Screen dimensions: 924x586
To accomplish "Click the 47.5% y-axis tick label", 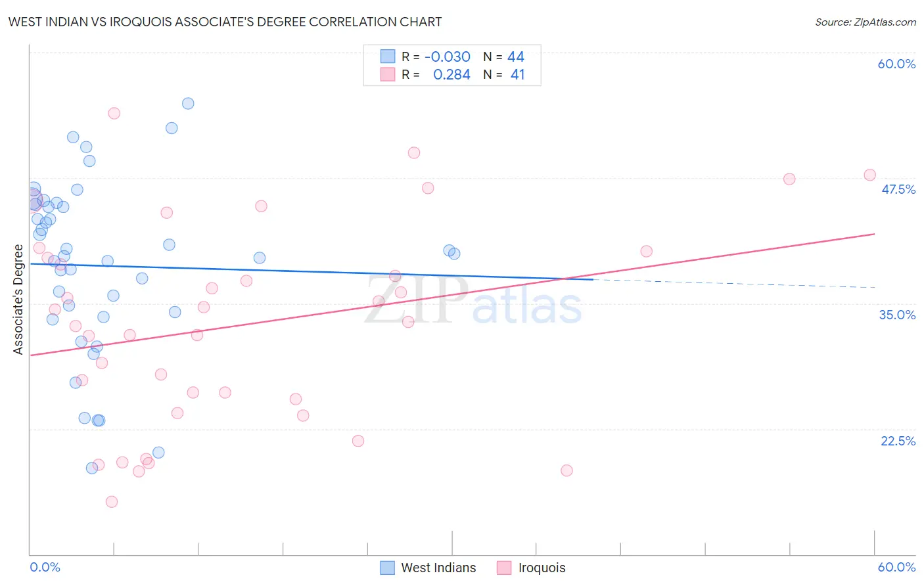I will coord(898,189).
